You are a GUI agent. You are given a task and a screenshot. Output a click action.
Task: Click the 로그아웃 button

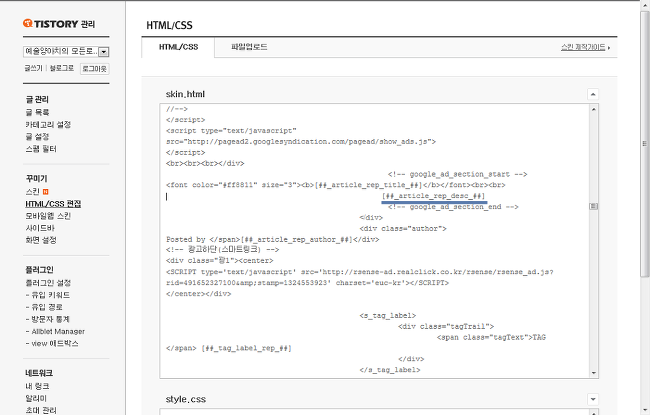pyautogui.click(x=95, y=68)
